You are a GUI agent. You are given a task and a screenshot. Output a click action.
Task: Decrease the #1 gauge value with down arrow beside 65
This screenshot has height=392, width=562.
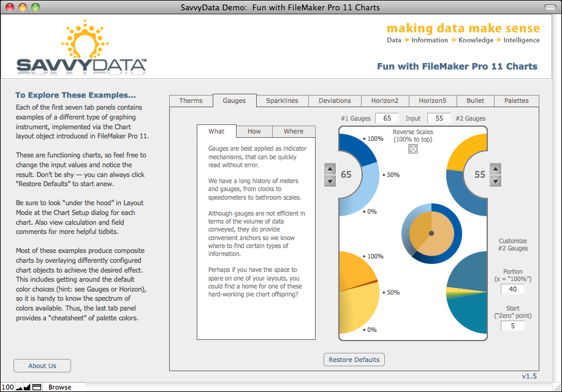330,181
